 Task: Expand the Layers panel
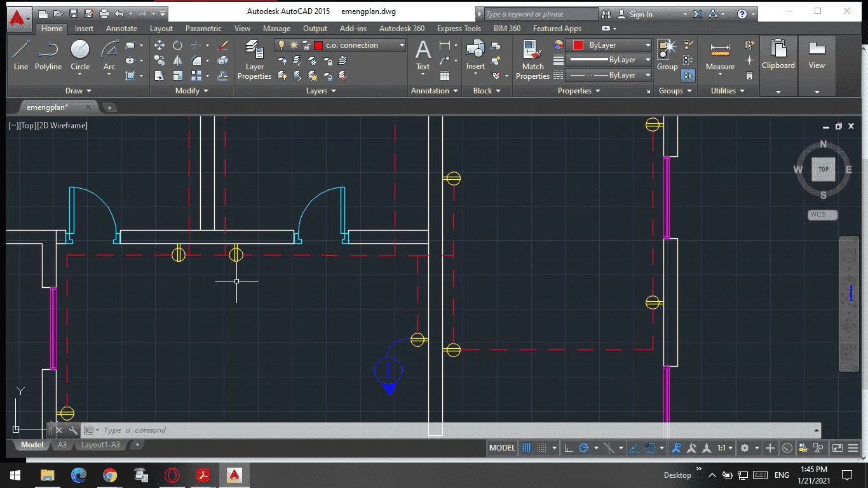coord(321,91)
